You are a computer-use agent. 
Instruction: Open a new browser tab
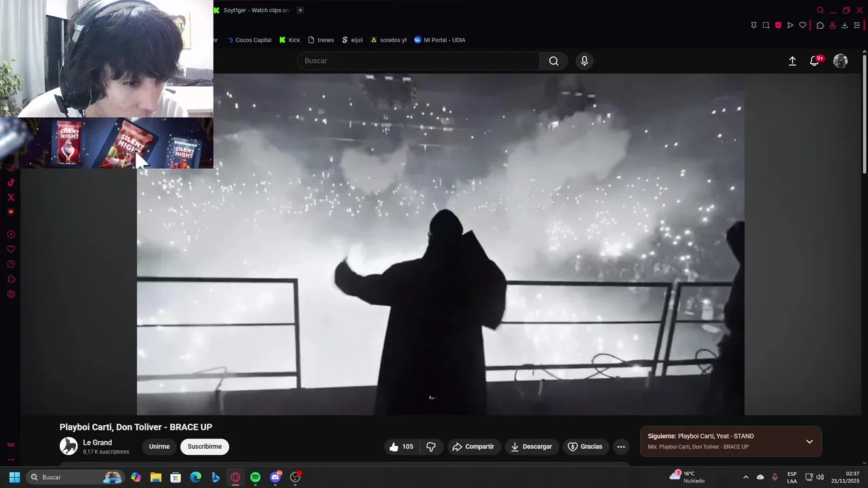300,10
